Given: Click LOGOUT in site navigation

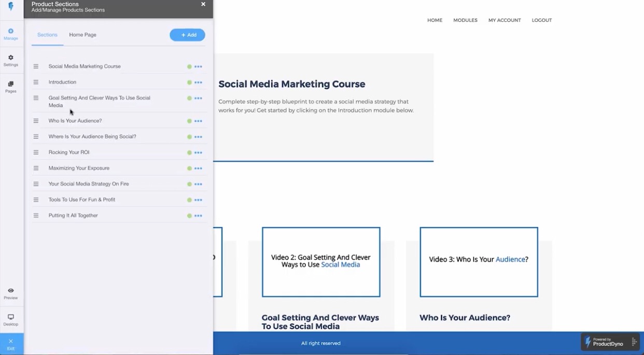Looking at the screenshot, I should click(542, 20).
